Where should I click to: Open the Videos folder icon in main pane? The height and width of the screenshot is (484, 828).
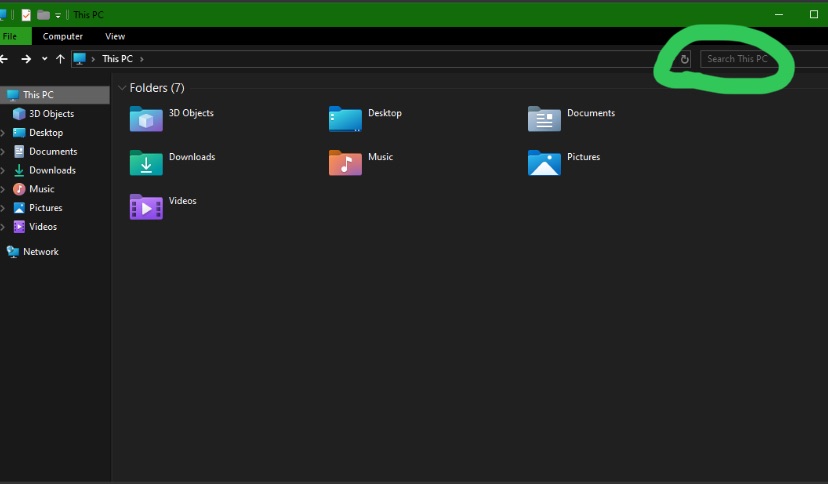click(146, 206)
